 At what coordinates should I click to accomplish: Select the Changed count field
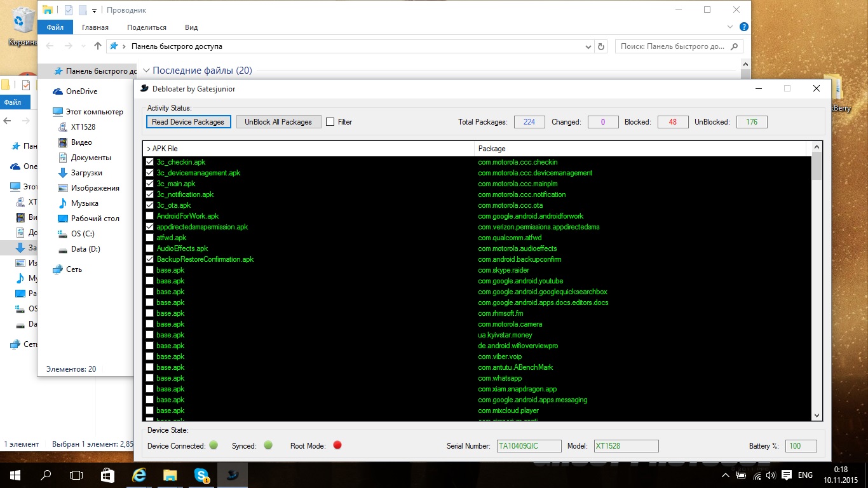(x=603, y=122)
